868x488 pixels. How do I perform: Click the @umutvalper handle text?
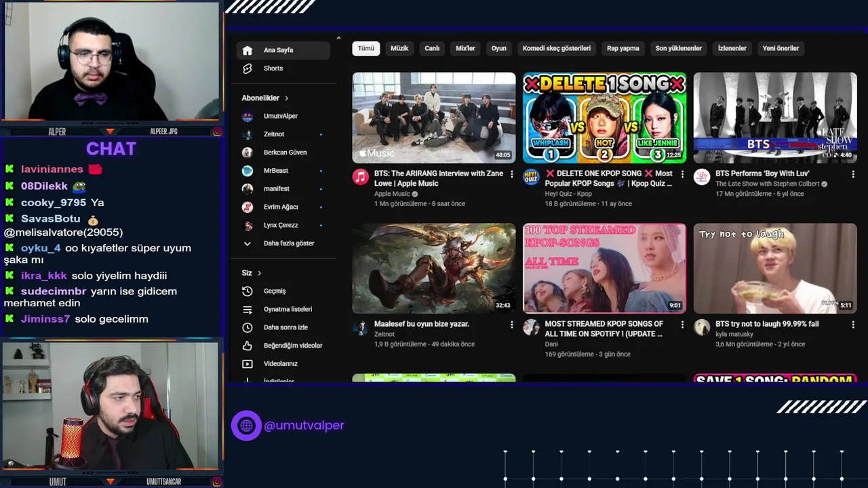pos(304,426)
